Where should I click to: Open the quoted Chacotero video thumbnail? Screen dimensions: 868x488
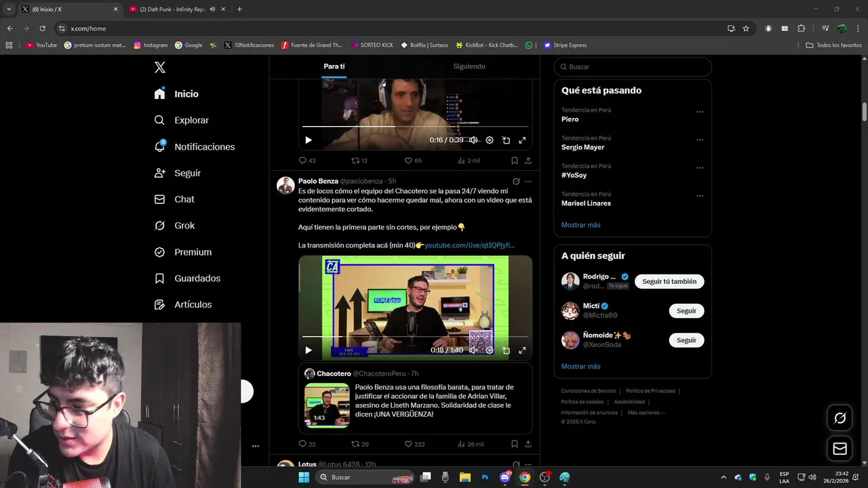[x=327, y=405]
